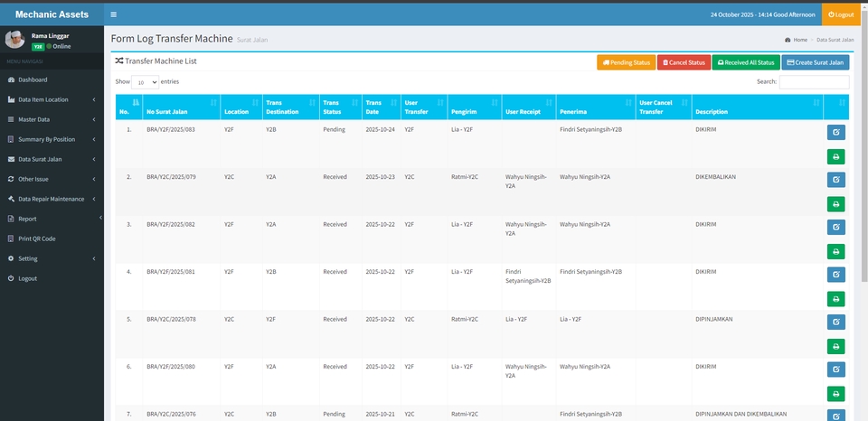Image resolution: width=868 pixels, height=421 pixels.
Task: Click the green print icon for row 4
Action: 835,299
